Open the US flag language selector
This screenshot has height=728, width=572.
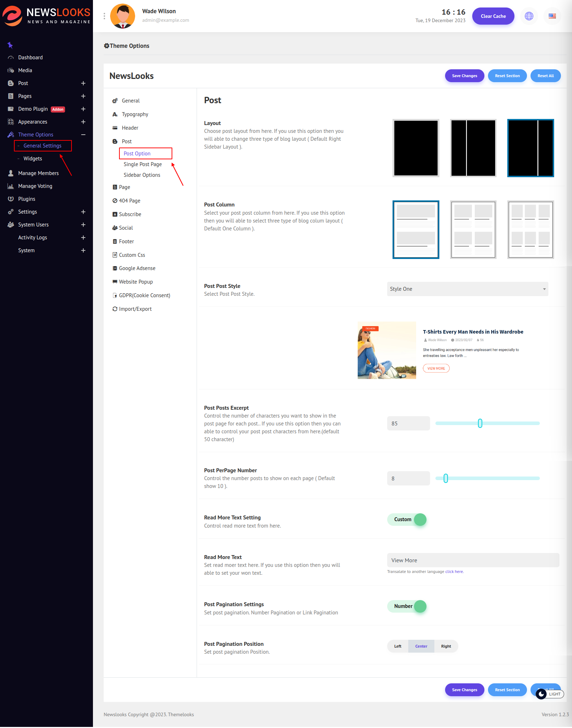pyautogui.click(x=552, y=16)
